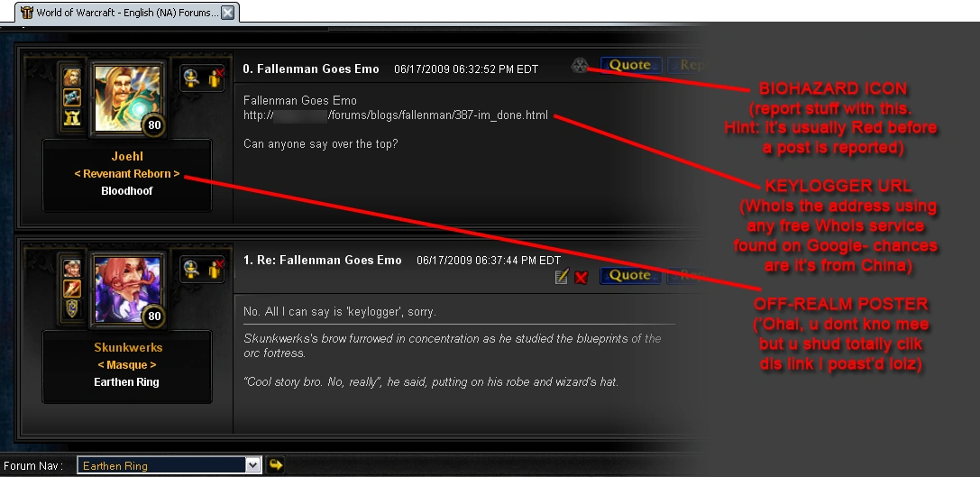Open the Masque guild link
The image size is (980, 477).
tap(127, 365)
